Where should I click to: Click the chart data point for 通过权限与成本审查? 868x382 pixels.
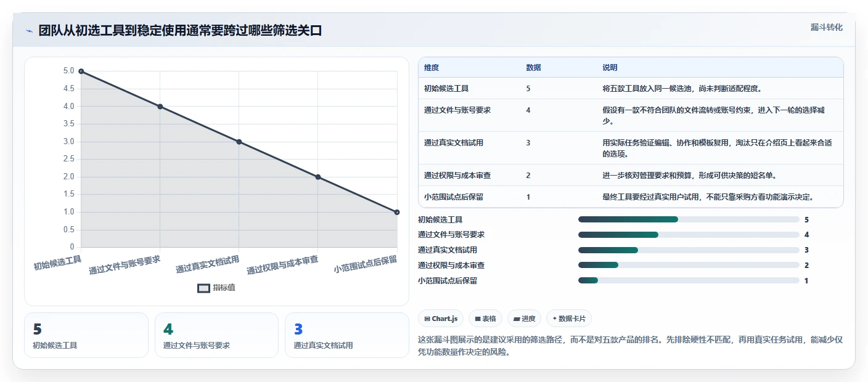(x=318, y=177)
